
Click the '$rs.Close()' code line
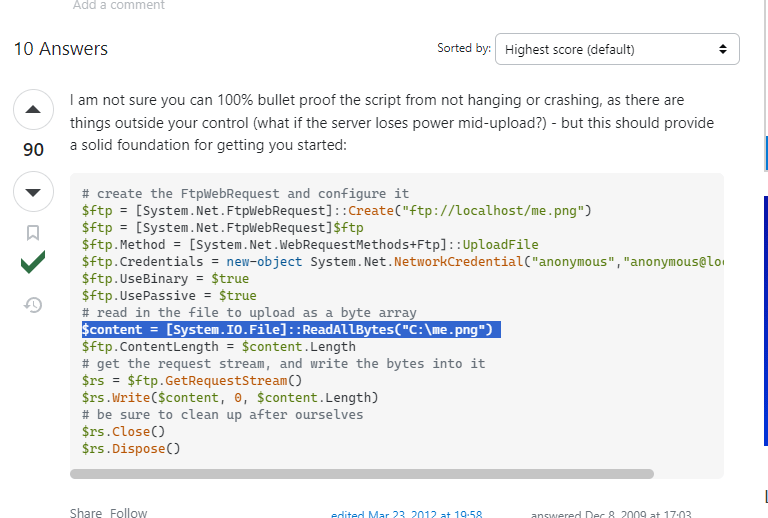pos(123,431)
